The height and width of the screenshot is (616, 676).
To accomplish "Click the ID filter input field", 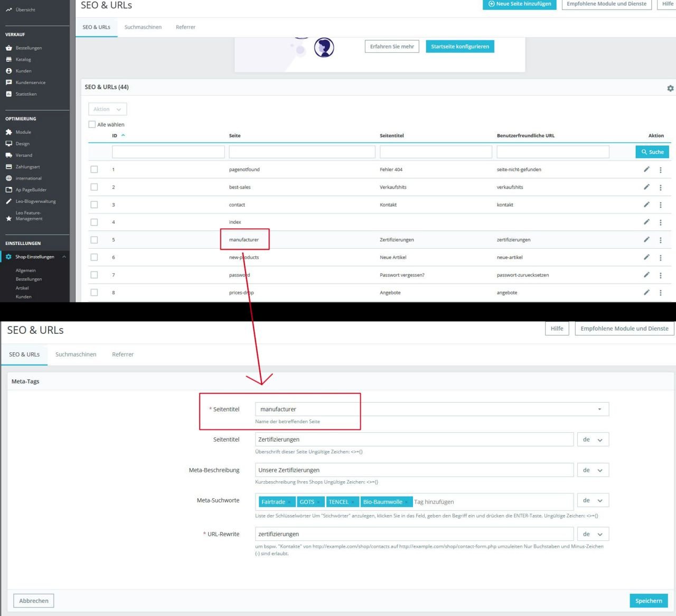I will (168, 152).
